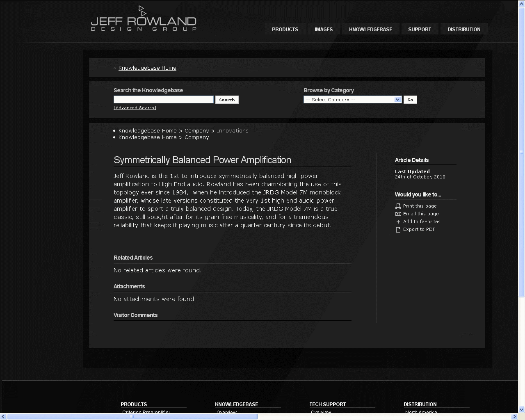Click the horizontal scrollbar right arrow
The width and height of the screenshot is (525, 420).
[x=515, y=417]
